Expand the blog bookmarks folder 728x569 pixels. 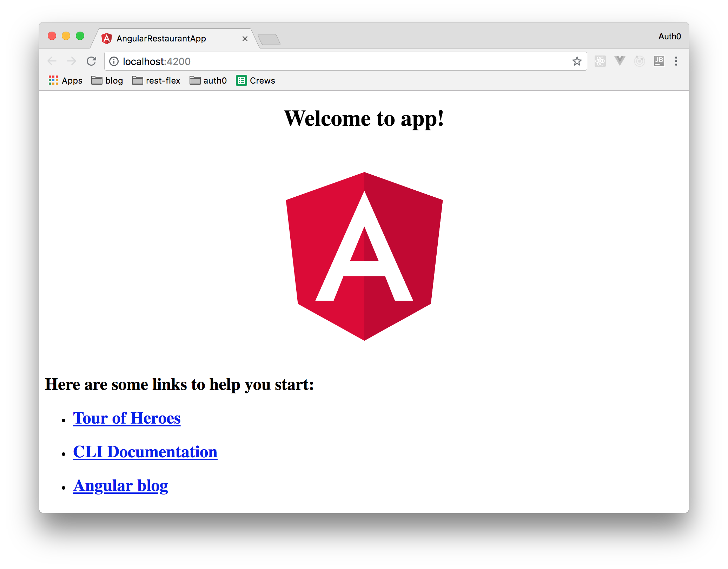click(x=107, y=80)
